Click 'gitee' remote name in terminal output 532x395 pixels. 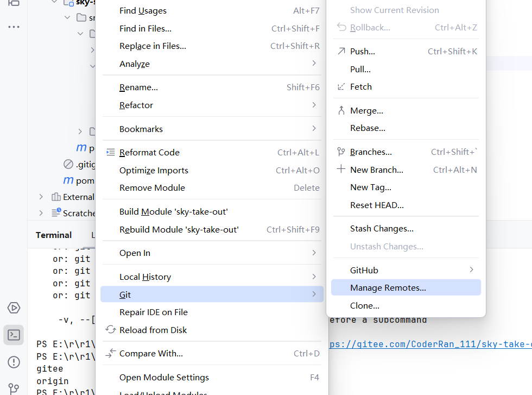[50, 369]
